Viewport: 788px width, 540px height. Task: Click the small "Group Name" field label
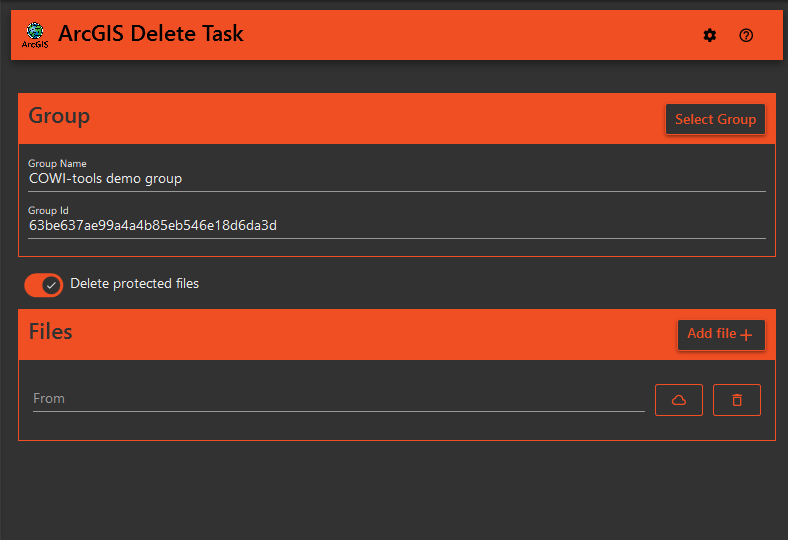click(x=57, y=163)
